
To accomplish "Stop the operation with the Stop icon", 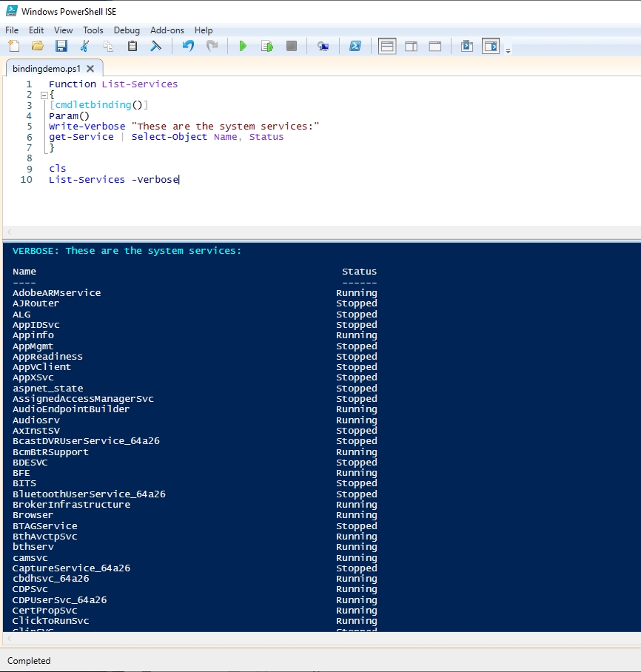I will (292, 46).
